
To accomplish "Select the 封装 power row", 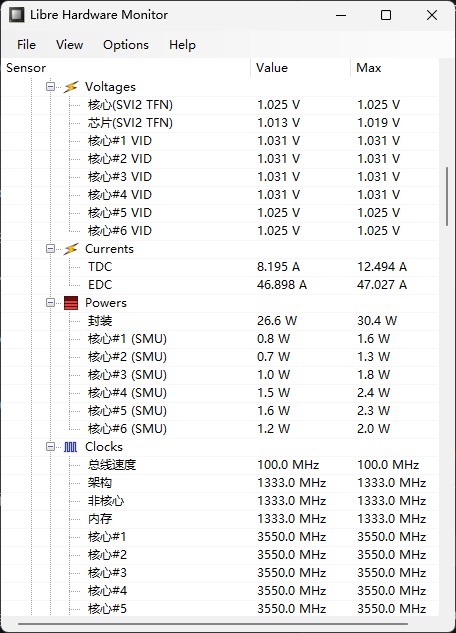I will click(220, 321).
